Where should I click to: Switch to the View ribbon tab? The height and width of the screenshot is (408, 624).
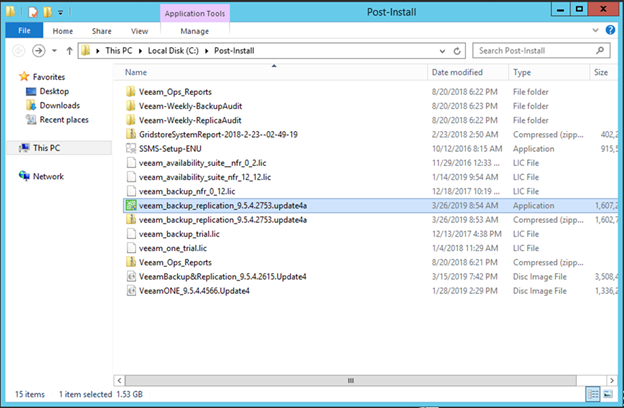pos(139,31)
